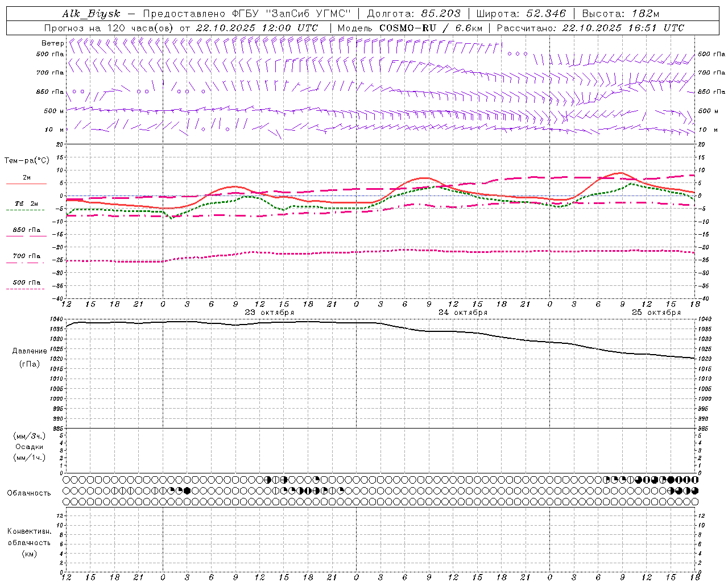Click the latitude value Широта: 52.346

[521, 14]
